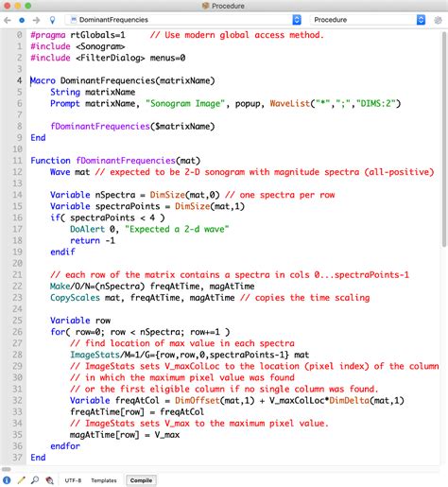This screenshot has height=487, width=448.
Task: Click the Compile button
Action: click(x=141, y=480)
